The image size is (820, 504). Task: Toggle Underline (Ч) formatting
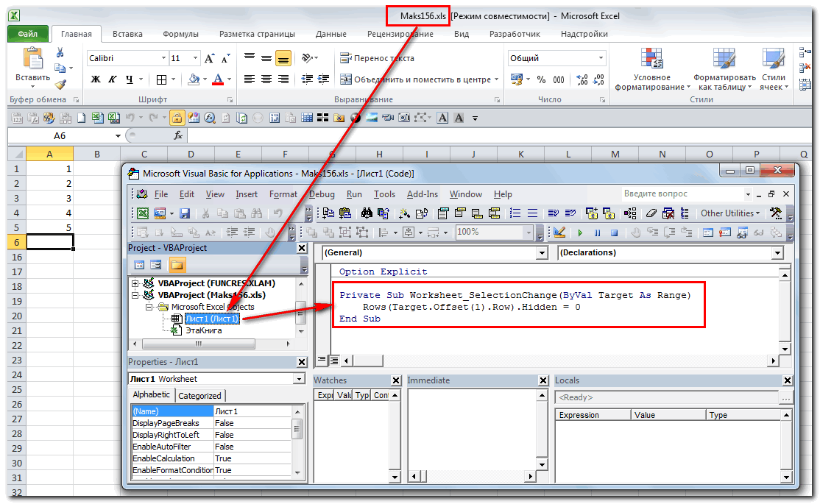pos(129,79)
